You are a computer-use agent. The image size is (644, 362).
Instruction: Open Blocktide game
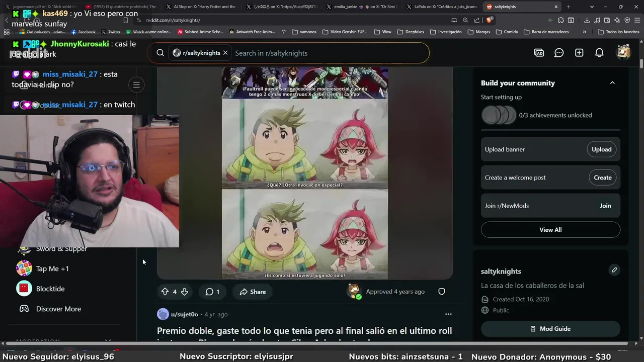click(50, 289)
